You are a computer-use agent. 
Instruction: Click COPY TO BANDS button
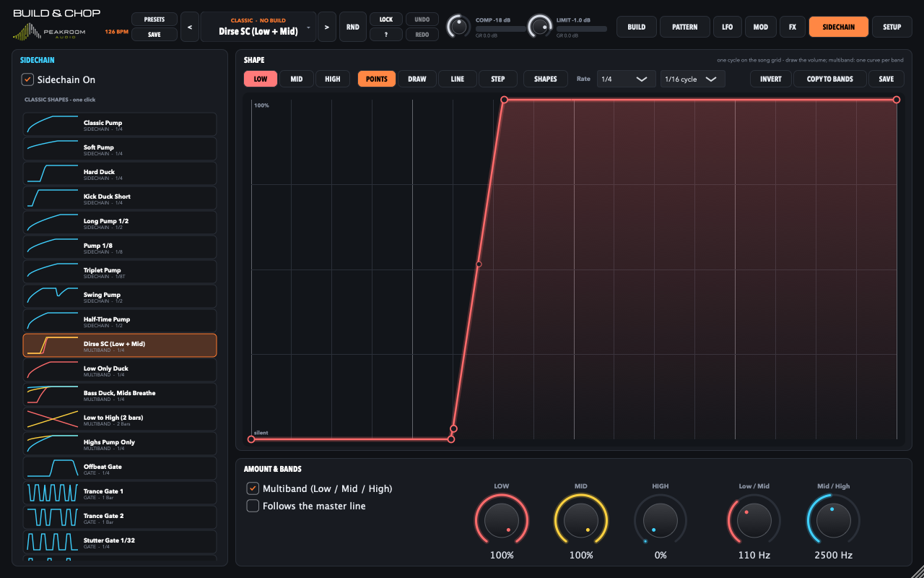[x=830, y=79]
